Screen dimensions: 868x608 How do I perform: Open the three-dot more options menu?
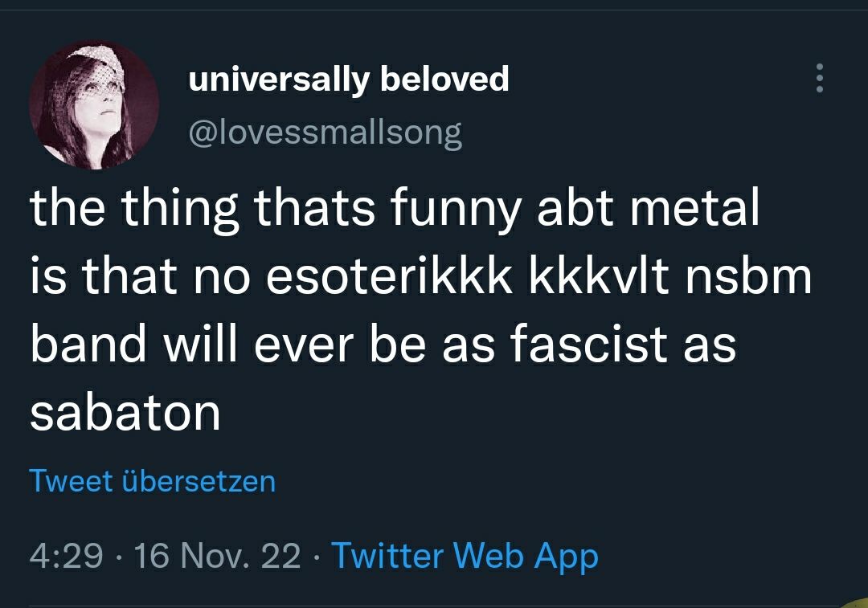(819, 79)
